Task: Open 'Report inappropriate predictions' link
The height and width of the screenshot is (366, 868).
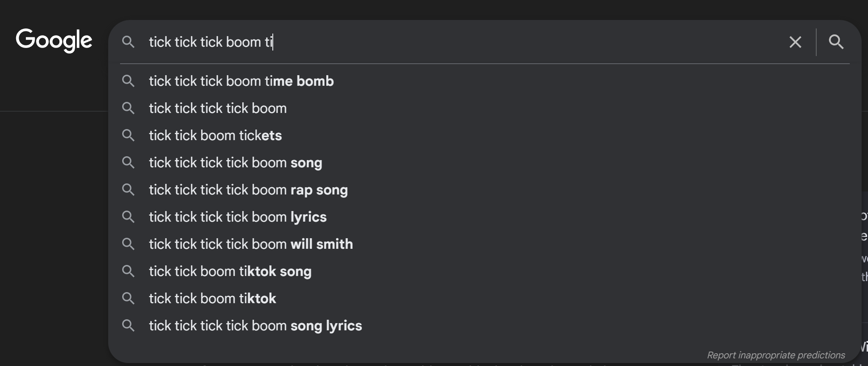Action: coord(776,355)
